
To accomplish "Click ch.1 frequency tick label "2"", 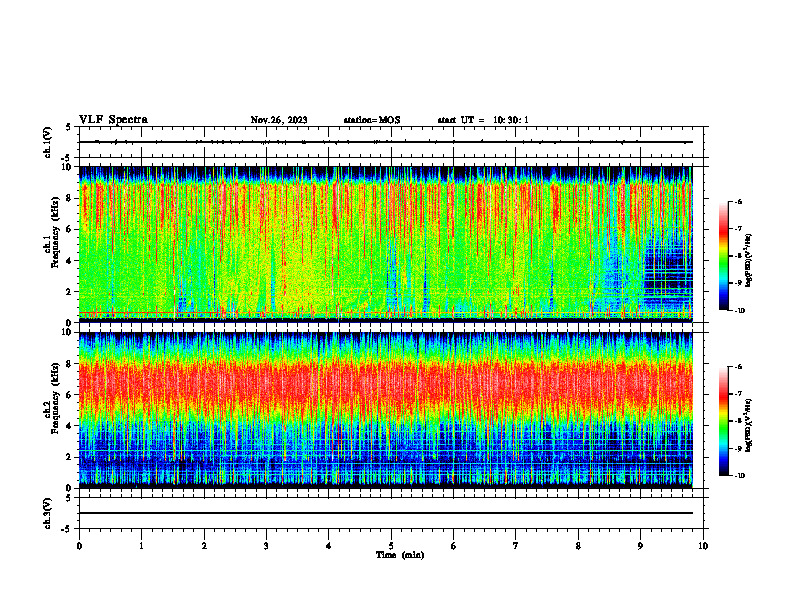I will (71, 292).
